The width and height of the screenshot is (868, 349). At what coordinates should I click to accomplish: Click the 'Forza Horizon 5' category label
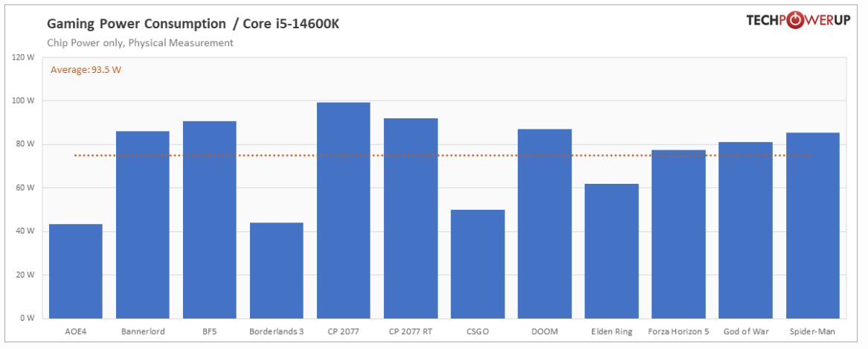click(x=678, y=332)
